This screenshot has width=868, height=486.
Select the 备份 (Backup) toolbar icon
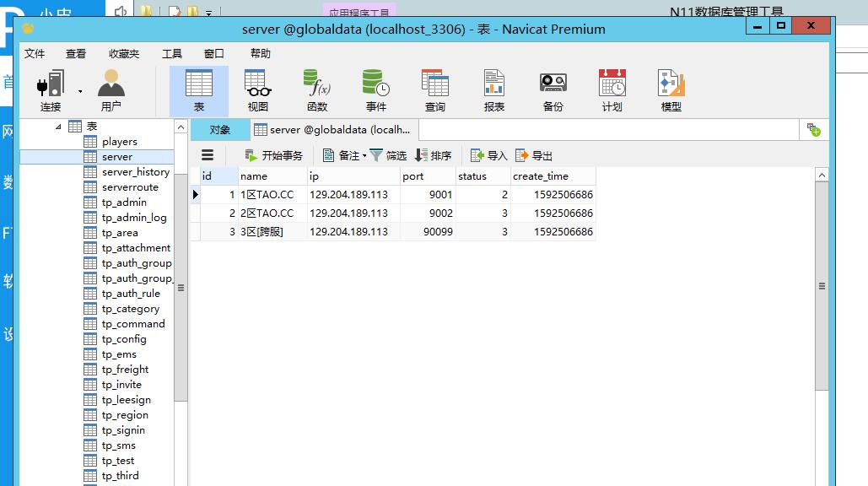553,89
